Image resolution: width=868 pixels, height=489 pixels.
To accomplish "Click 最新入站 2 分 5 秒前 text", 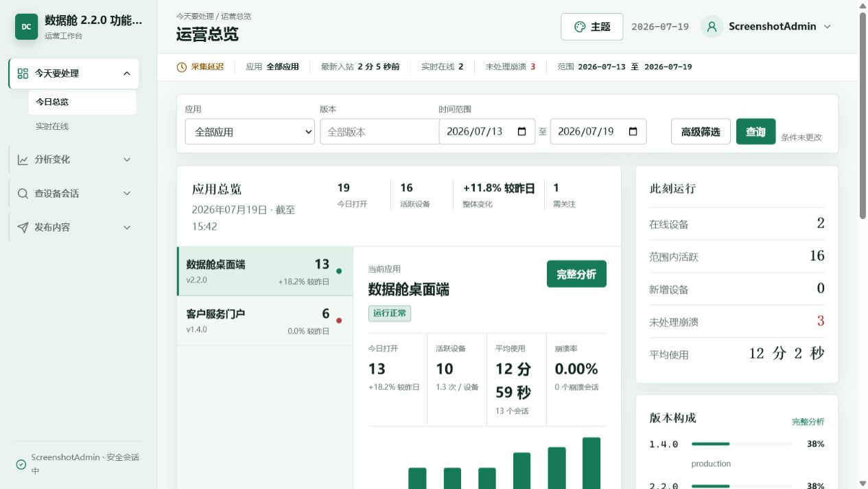I will tap(360, 67).
